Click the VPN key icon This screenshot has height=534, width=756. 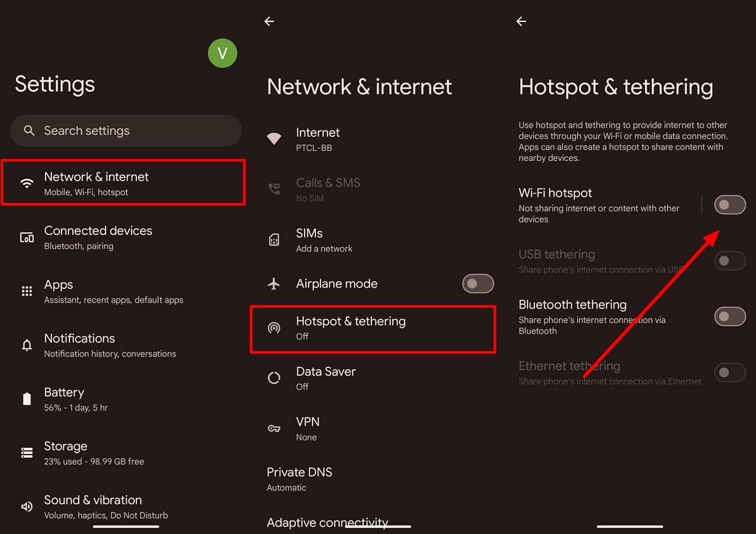click(274, 429)
